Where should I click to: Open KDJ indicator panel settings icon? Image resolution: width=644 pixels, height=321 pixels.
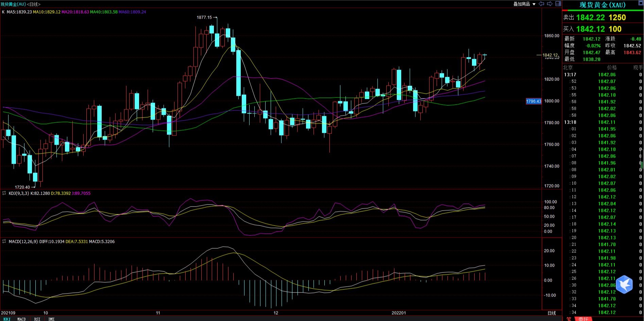pos(4,193)
